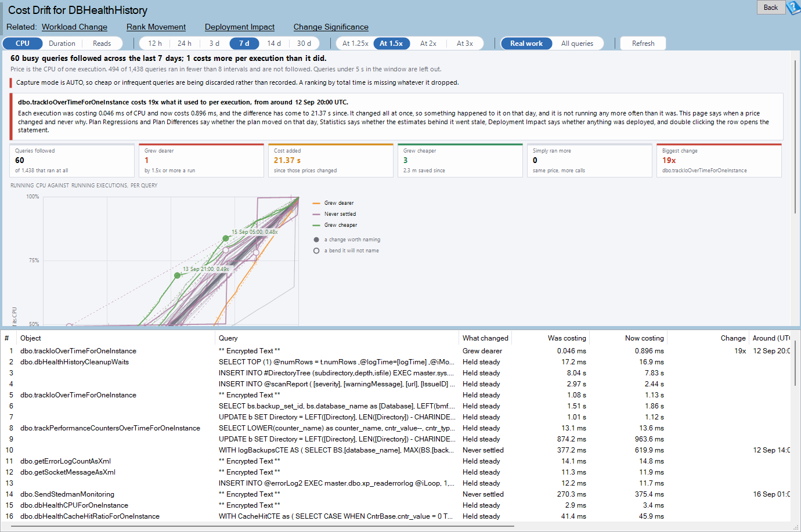Switch filter to All queries
Viewport: 801px width, 532px height.
(x=577, y=44)
